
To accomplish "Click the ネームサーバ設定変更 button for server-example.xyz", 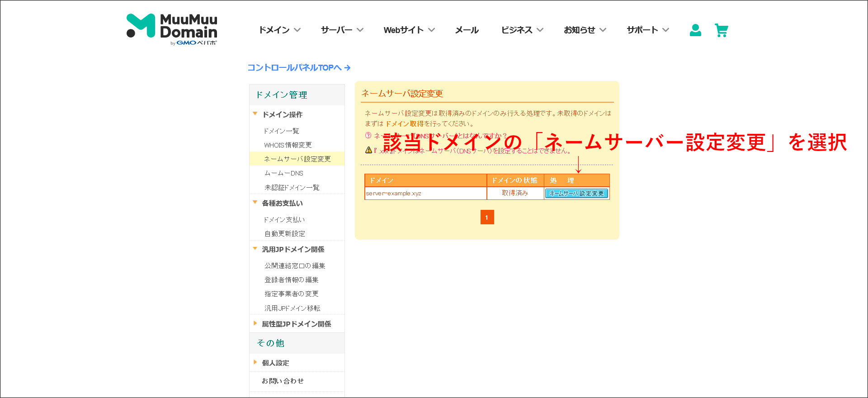I will [576, 193].
